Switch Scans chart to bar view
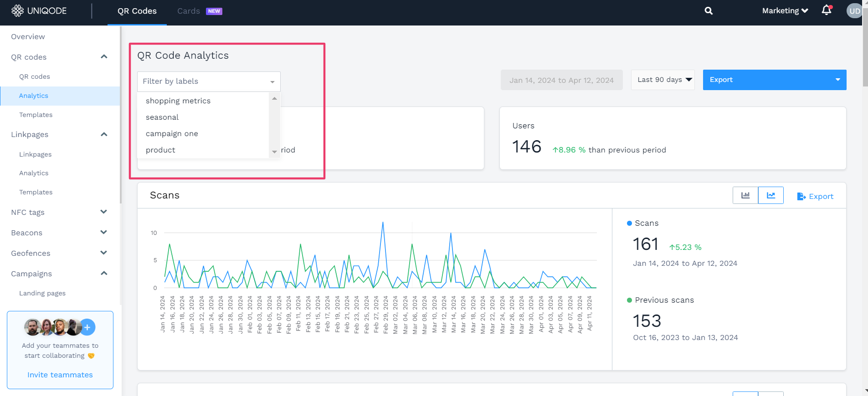The width and height of the screenshot is (868, 396). 745,195
